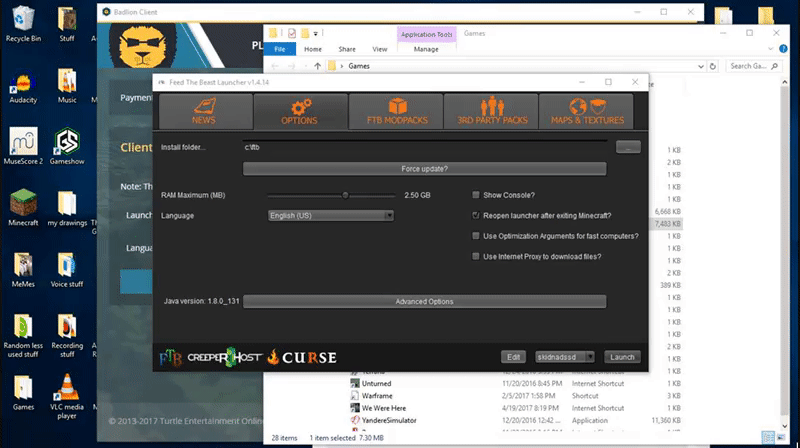
Task: Open Advanced Options button
Action: 424,302
